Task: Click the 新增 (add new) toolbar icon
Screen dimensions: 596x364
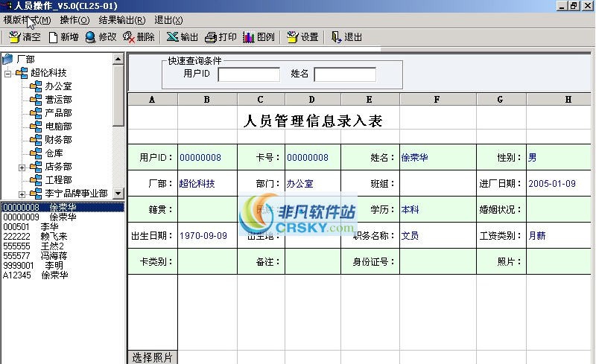Action: tap(53, 37)
